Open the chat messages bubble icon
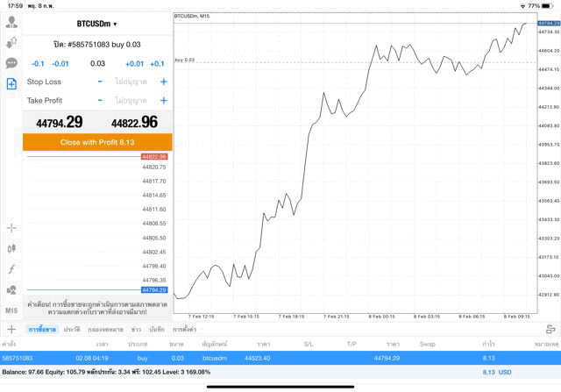 pyautogui.click(x=11, y=63)
